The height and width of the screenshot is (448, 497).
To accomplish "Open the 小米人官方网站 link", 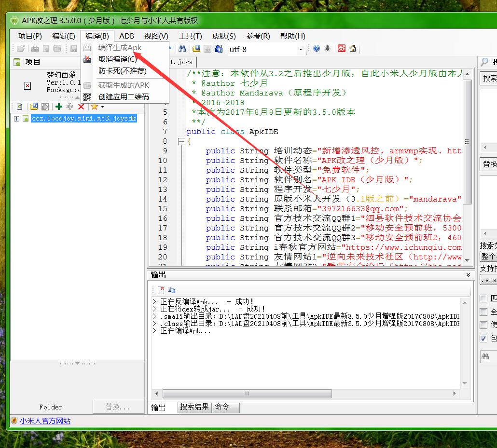I will (x=45, y=421).
